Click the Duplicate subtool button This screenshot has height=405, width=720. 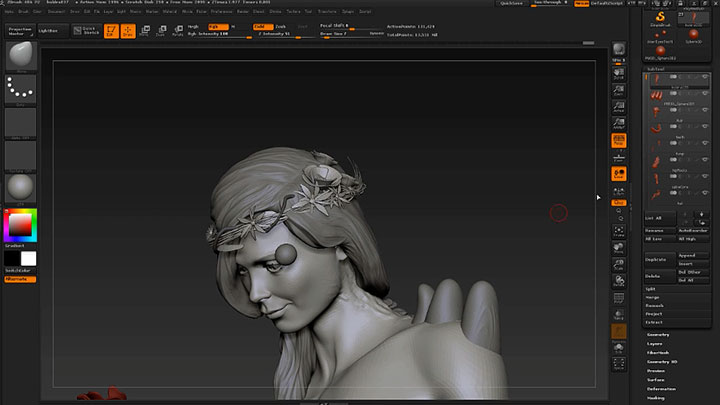click(660, 259)
